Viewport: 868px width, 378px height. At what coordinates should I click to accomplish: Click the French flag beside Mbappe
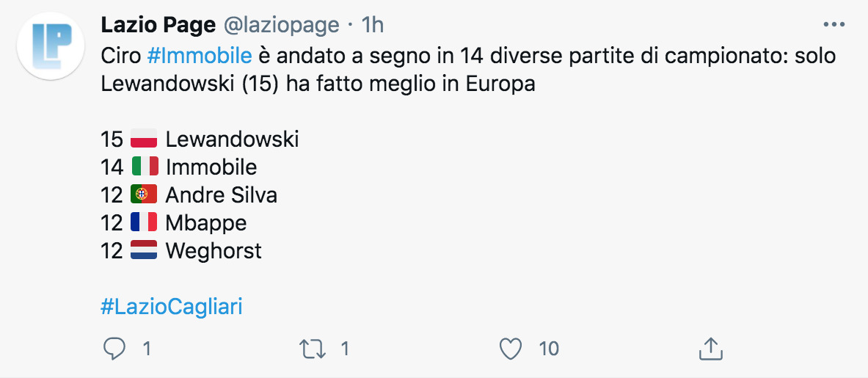pyautogui.click(x=144, y=222)
